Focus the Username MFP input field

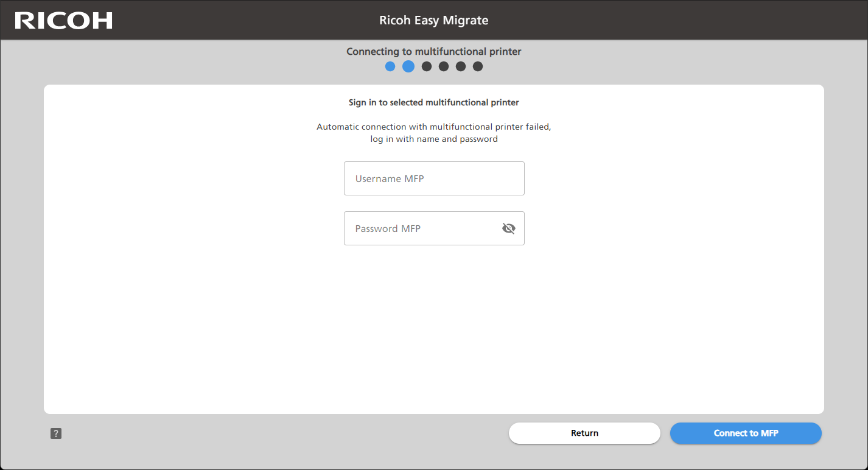click(434, 178)
